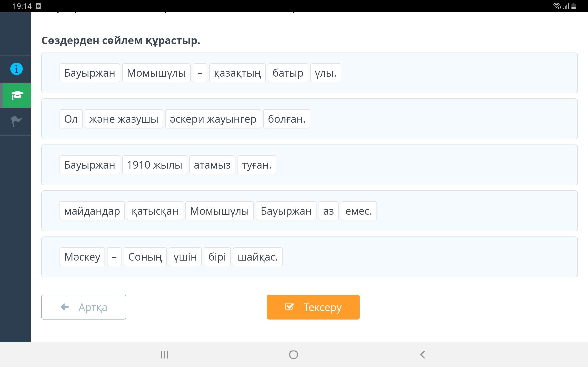Click the tile атамыз

click(212, 165)
